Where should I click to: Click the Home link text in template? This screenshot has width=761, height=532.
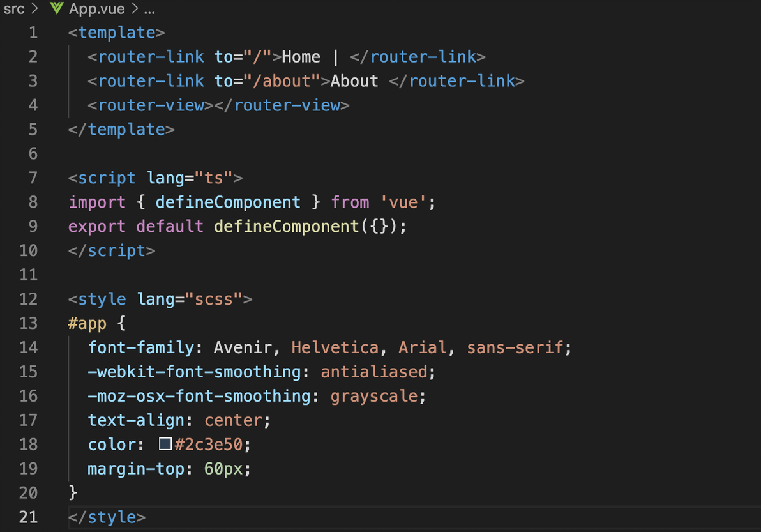pyautogui.click(x=301, y=57)
